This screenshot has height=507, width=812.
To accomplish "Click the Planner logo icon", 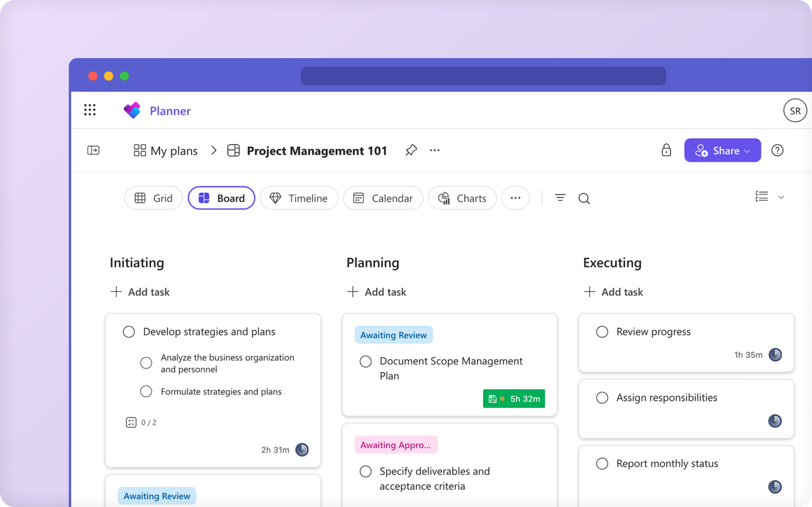I will (132, 110).
